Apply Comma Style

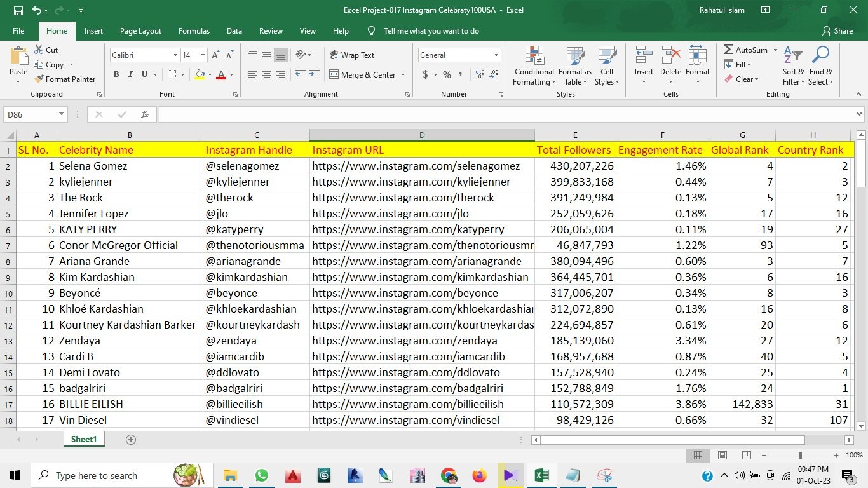click(x=459, y=75)
